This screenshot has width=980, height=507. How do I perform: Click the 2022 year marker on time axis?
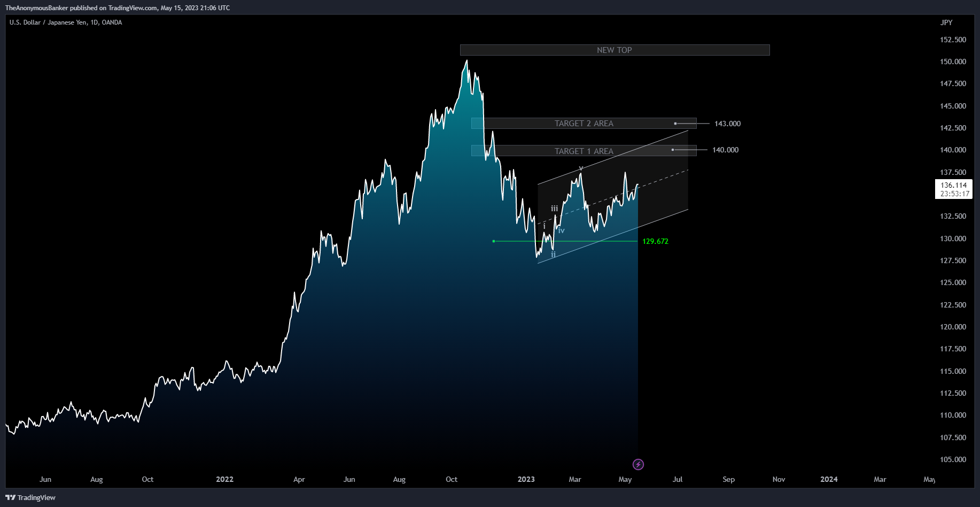pyautogui.click(x=224, y=479)
